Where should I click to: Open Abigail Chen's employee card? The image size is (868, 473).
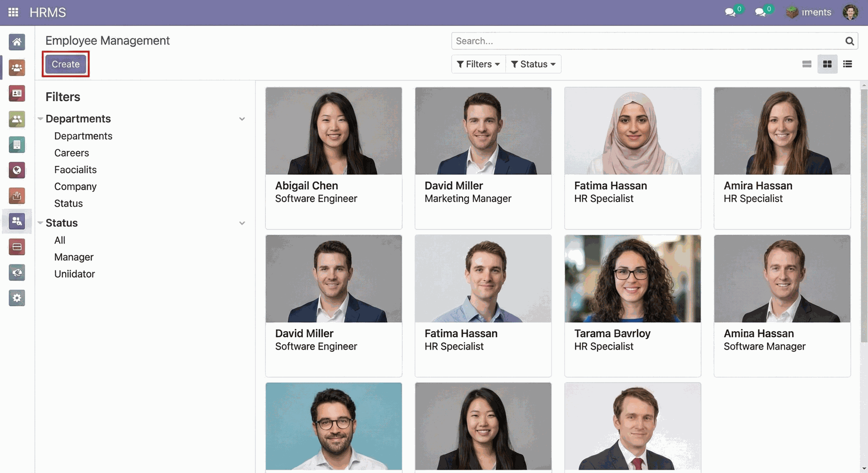coord(334,158)
